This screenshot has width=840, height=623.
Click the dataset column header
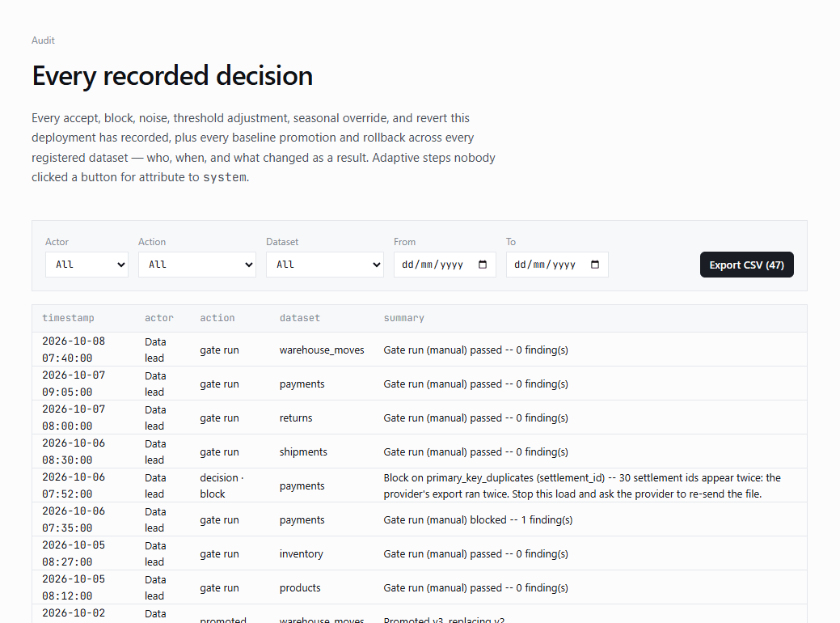pos(299,318)
